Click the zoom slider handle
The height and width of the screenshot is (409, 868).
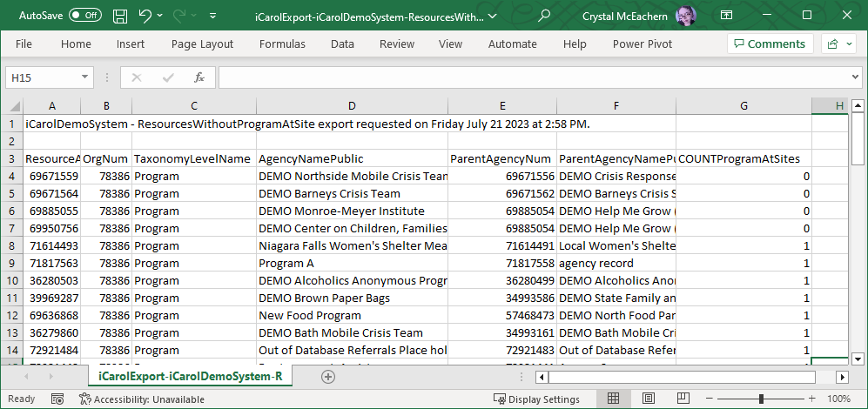pyautogui.click(x=761, y=399)
